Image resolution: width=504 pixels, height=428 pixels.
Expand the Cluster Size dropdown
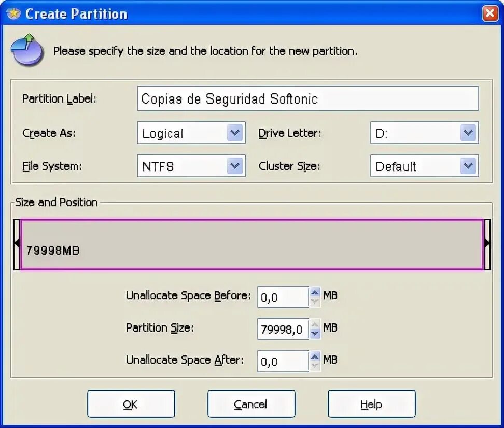click(x=468, y=166)
